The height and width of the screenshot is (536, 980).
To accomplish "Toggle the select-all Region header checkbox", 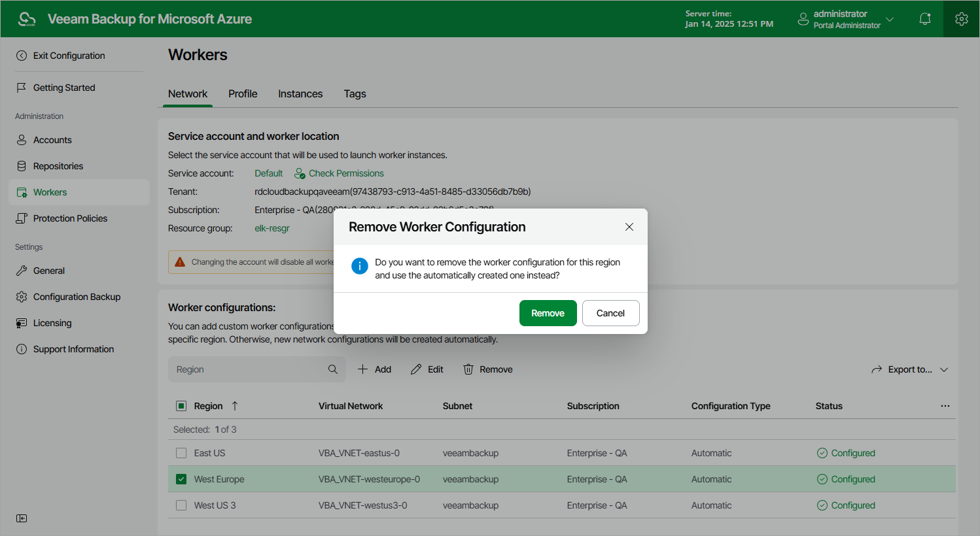I will click(x=181, y=406).
